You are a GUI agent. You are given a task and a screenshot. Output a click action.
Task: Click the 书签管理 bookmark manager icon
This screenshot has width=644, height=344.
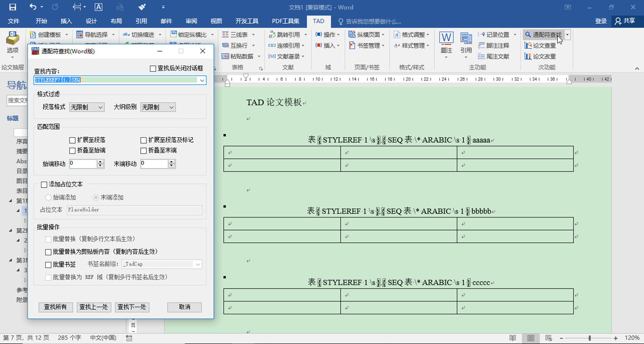tap(352, 45)
